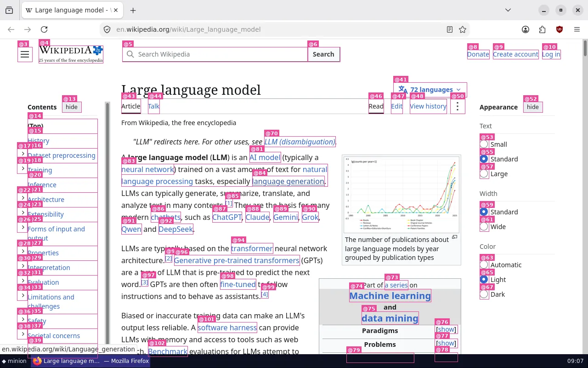This screenshot has height=368, width=588.
Task: Focus the Search Wikipedia input field
Action: 215,54
